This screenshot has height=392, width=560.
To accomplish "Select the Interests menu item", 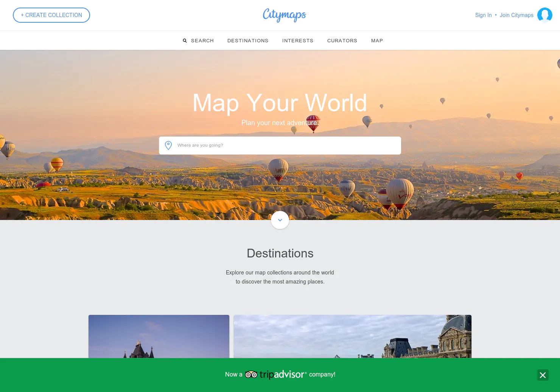I will click(298, 40).
